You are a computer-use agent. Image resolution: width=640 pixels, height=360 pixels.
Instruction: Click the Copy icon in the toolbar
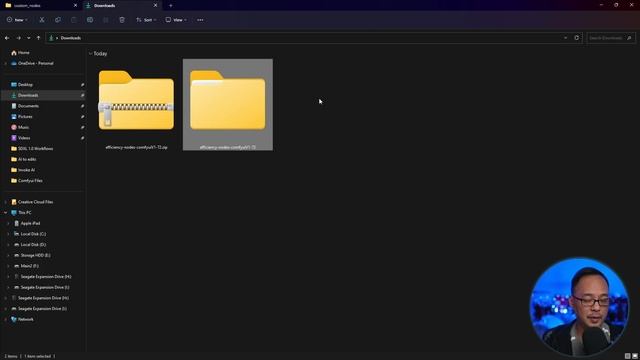58,20
